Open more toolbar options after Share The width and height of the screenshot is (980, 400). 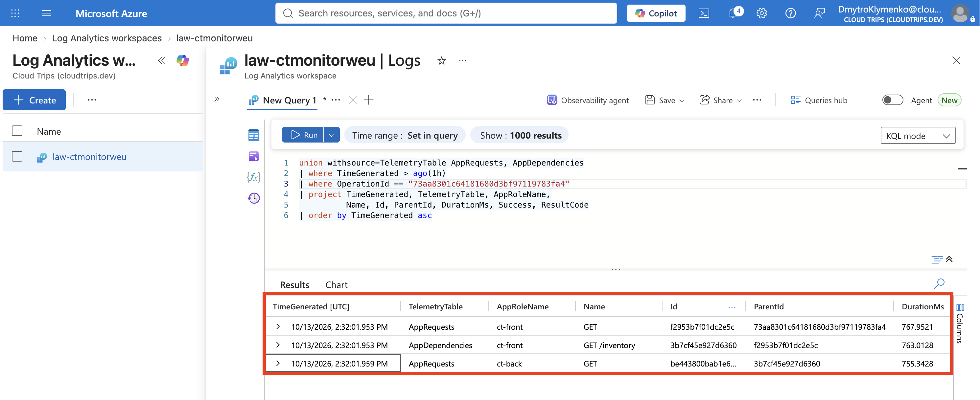757,100
